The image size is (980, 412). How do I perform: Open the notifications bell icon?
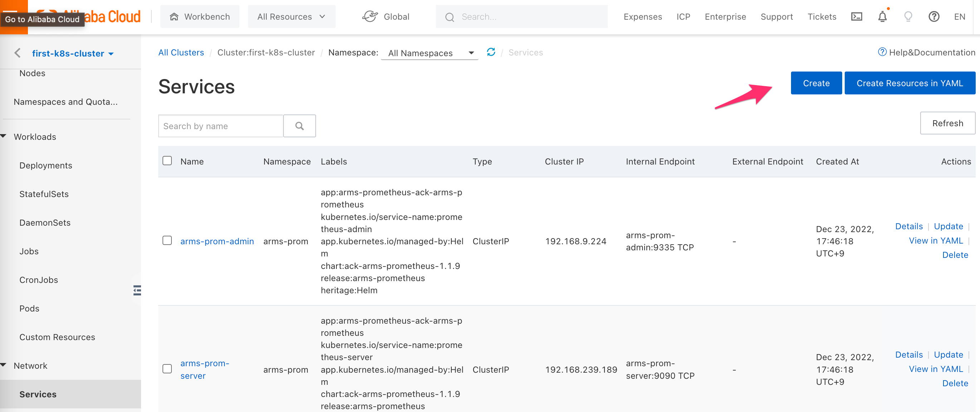point(882,17)
